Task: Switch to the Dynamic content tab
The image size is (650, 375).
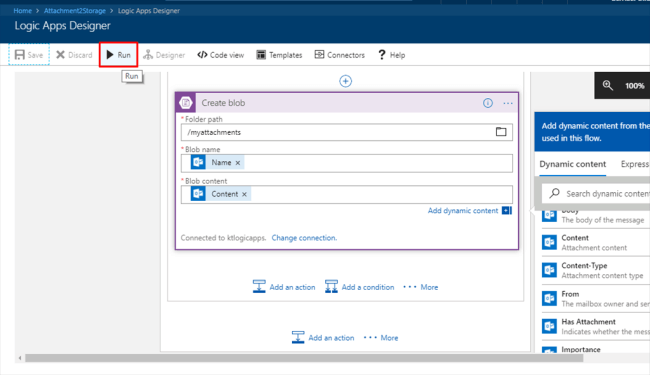Action: [572, 164]
